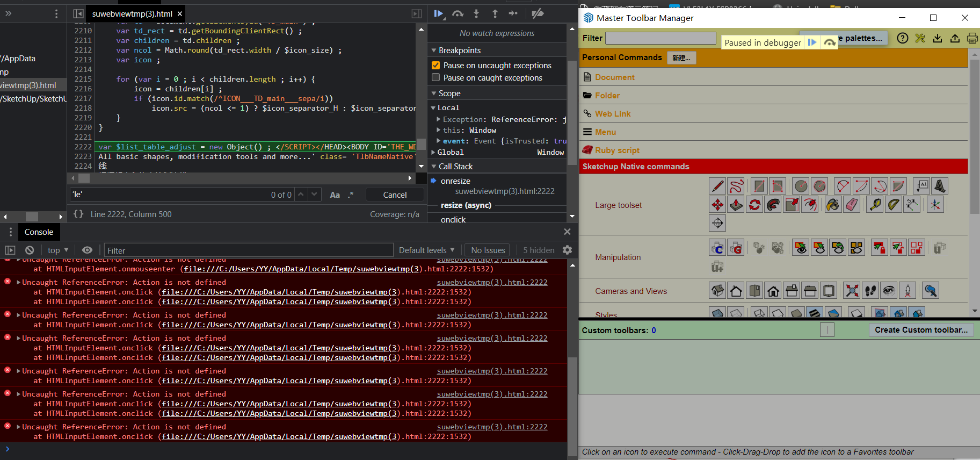Open the Document command row
The width and height of the screenshot is (980, 460).
[x=615, y=77]
